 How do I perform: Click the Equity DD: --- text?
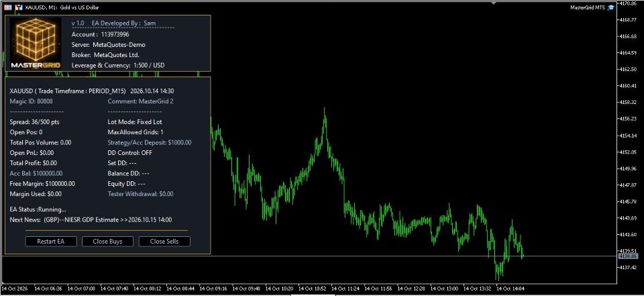pos(127,183)
